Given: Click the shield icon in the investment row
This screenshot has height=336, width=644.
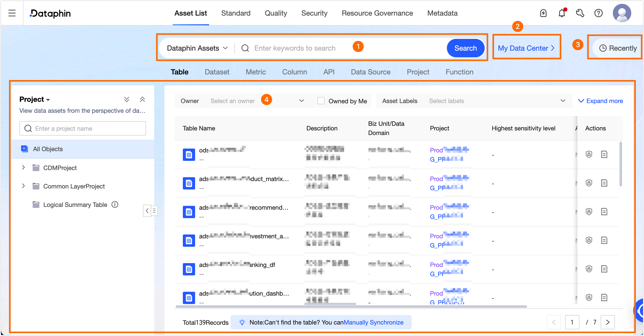Looking at the screenshot, I should click(589, 240).
